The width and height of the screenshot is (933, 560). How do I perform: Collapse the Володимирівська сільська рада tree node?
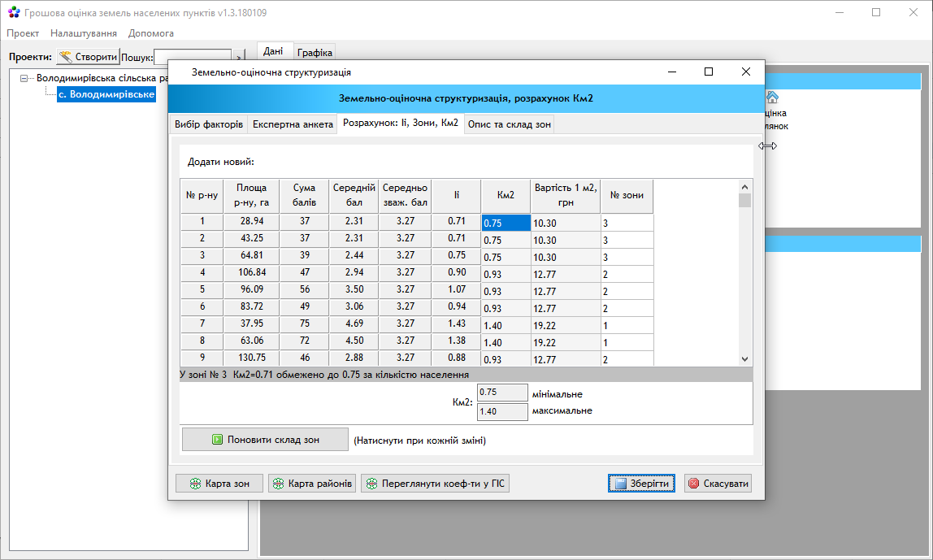coord(24,78)
